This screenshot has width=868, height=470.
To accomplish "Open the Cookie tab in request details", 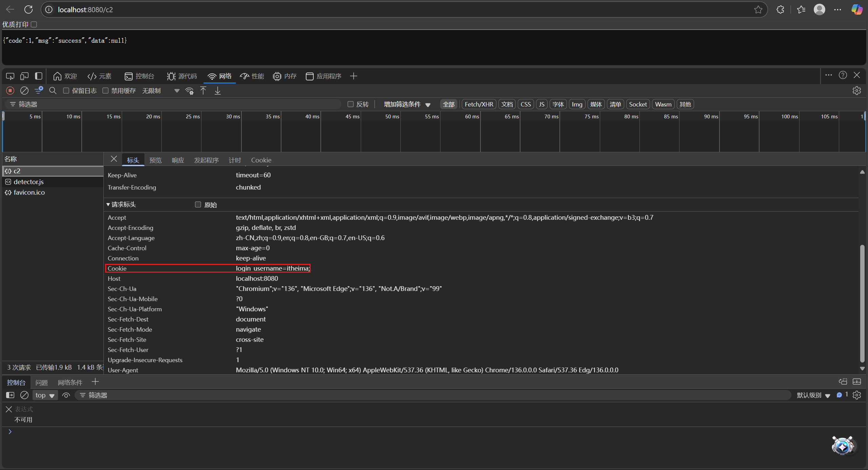I will [261, 160].
